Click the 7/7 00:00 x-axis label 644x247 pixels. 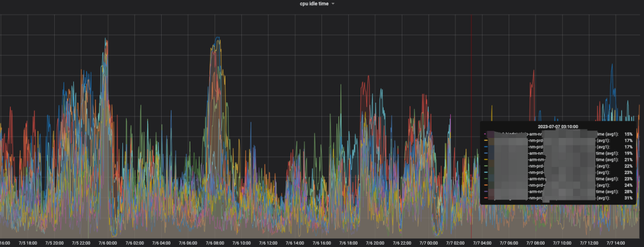(428, 243)
